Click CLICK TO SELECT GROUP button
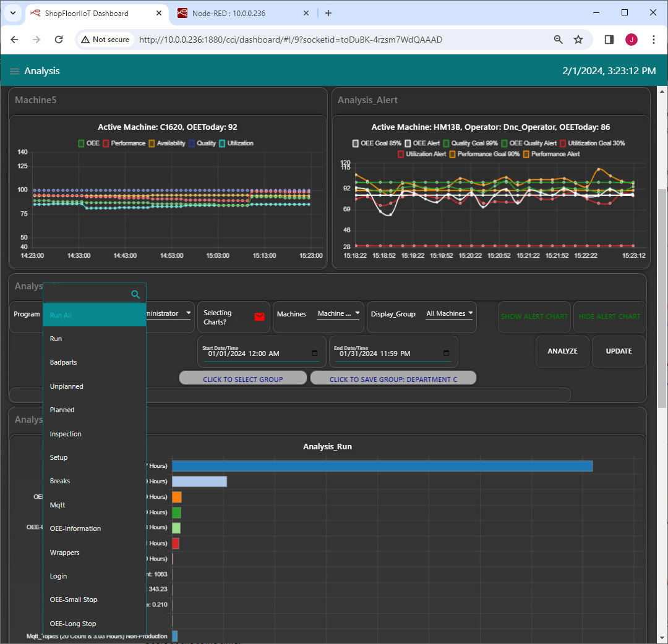 click(243, 378)
